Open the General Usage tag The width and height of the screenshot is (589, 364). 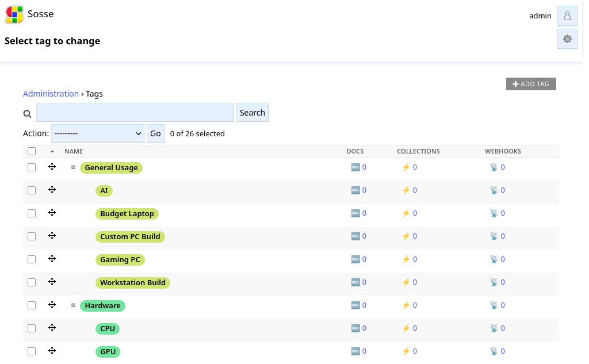(x=111, y=167)
